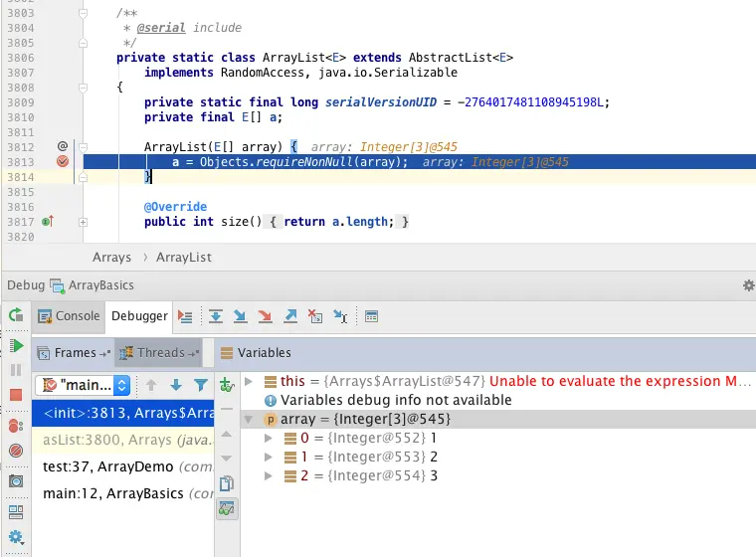Open Debug panel gear settings at right

point(749,285)
